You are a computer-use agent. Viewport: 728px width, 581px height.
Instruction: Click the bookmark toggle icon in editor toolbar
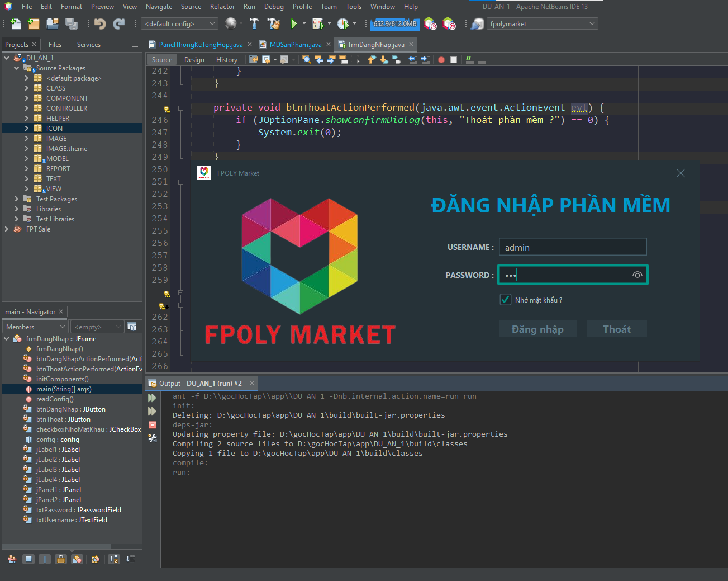click(x=396, y=59)
